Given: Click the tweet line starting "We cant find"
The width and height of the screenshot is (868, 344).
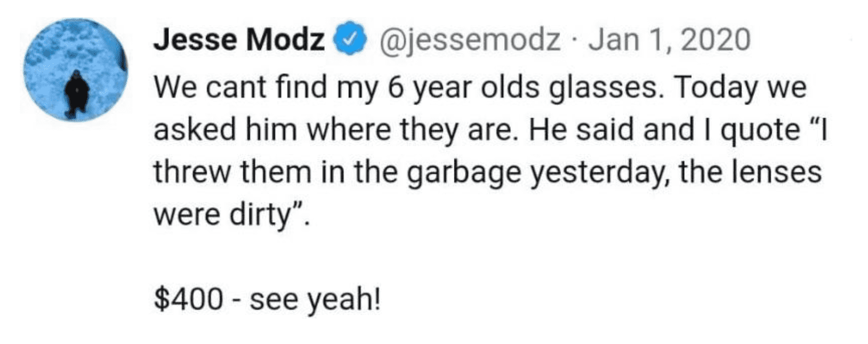Looking at the screenshot, I should (x=480, y=87).
